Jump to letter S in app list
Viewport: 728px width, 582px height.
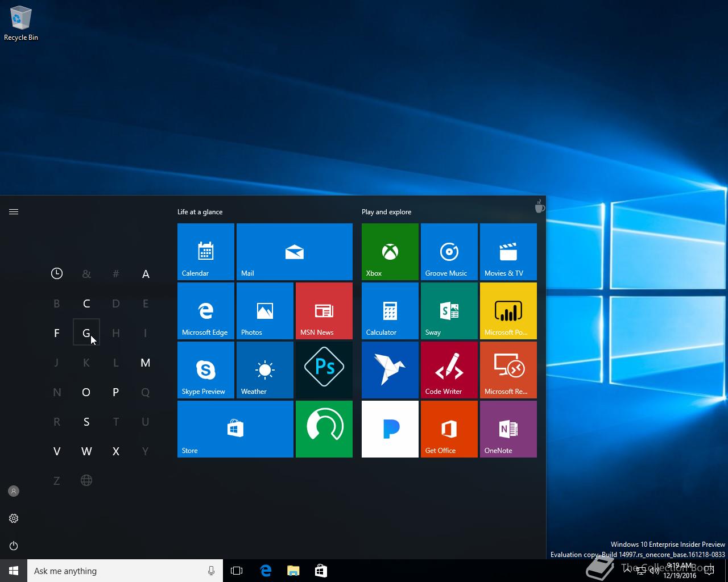[86, 422]
